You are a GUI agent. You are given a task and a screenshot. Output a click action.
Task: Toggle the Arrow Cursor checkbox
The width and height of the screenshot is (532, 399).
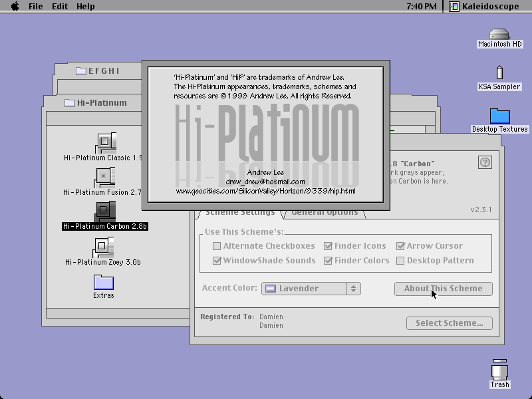tap(400, 246)
